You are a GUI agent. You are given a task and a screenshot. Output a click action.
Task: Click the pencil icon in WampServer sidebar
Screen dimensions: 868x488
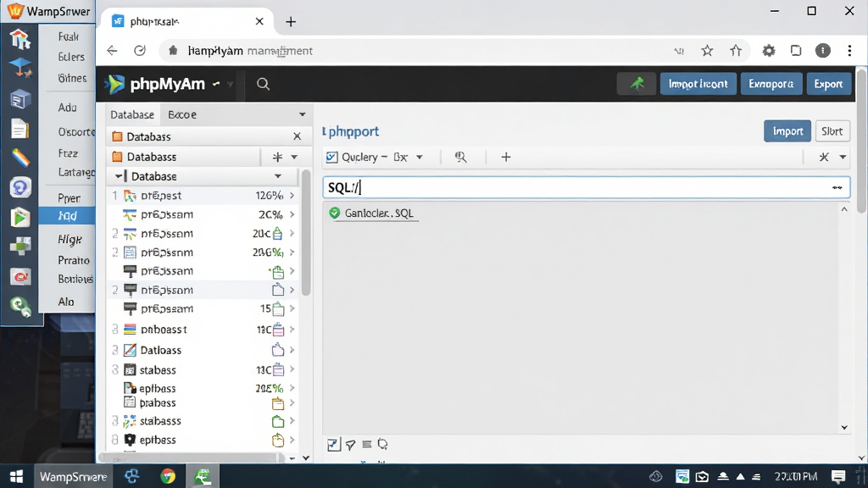20,158
